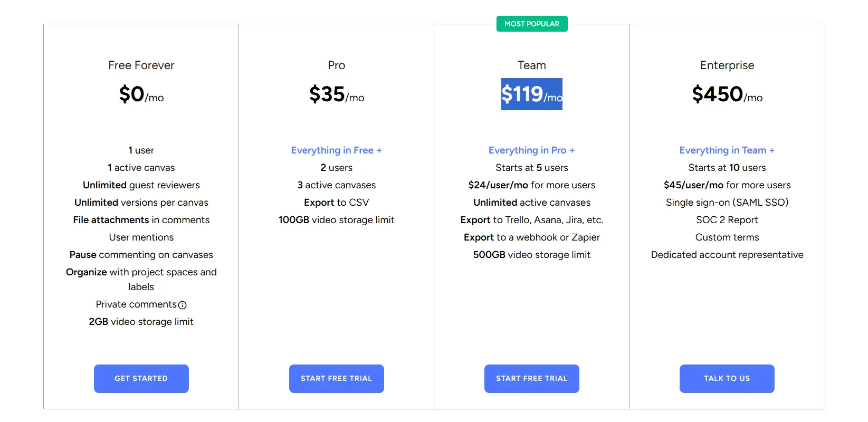This screenshot has height=422, width=868.
Task: Click the MOST POPULAR badge
Action: [x=531, y=24]
